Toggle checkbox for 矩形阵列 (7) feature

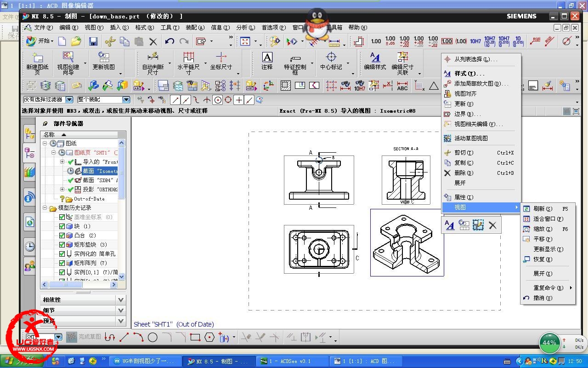(x=62, y=263)
